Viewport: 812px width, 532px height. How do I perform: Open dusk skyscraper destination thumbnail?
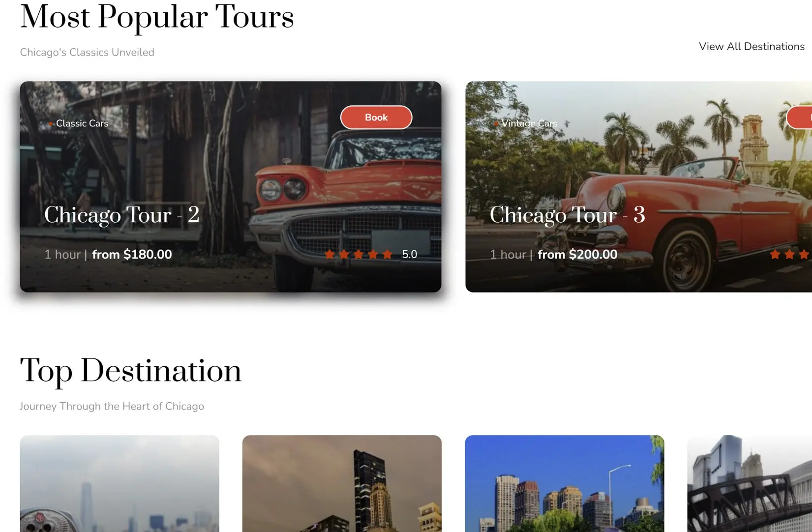pyautogui.click(x=342, y=483)
